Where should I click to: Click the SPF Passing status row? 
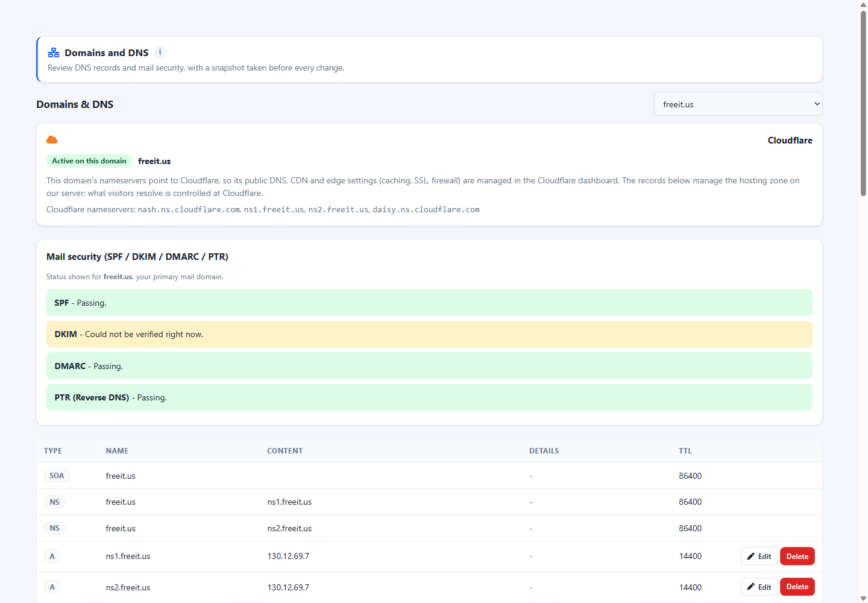click(x=429, y=303)
